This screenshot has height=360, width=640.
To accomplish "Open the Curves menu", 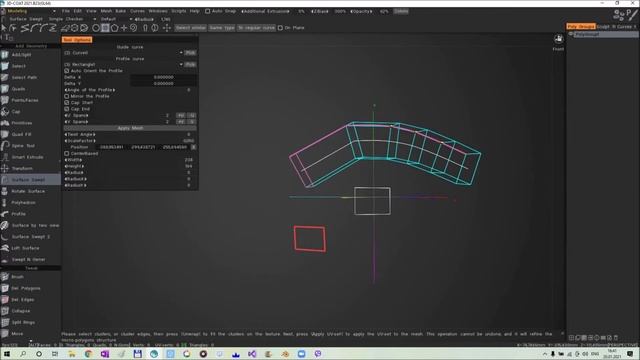I will click(137, 11).
